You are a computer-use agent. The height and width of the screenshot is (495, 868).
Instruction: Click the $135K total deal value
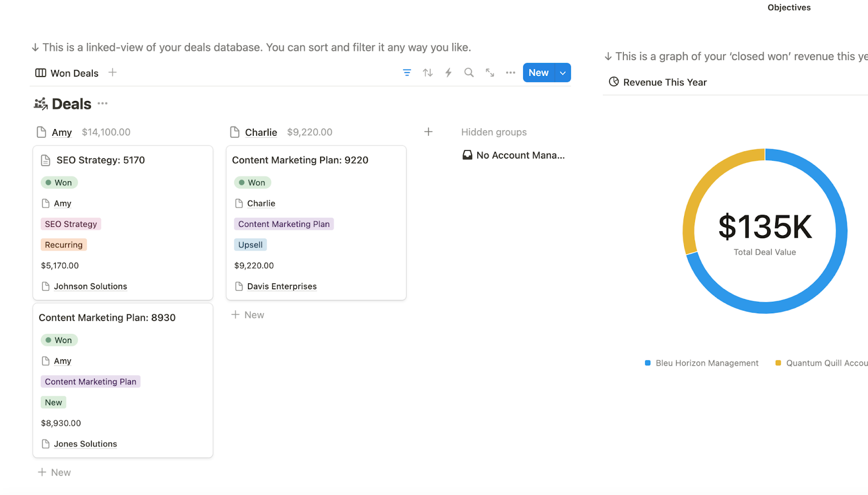765,226
